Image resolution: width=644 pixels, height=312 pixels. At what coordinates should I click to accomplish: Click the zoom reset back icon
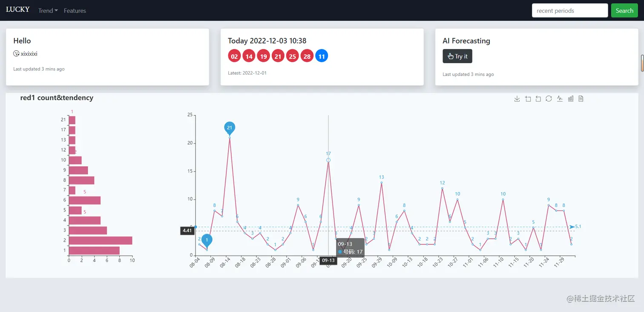538,99
